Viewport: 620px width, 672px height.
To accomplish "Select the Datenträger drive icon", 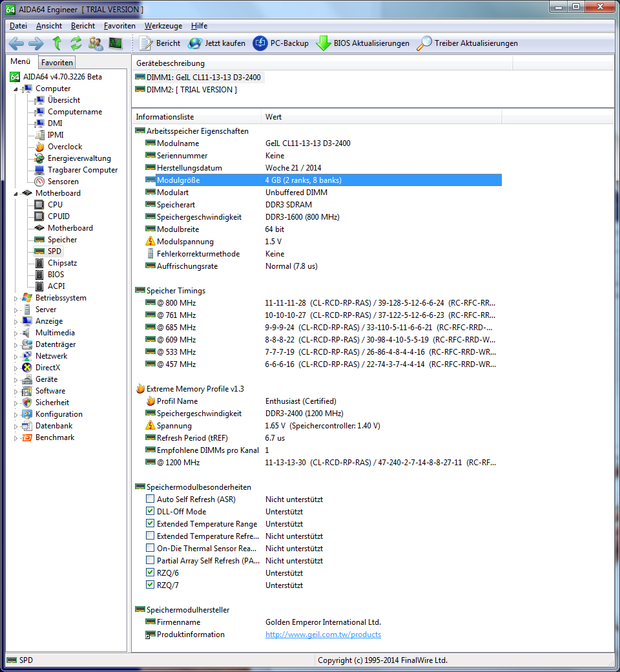I will 27,344.
